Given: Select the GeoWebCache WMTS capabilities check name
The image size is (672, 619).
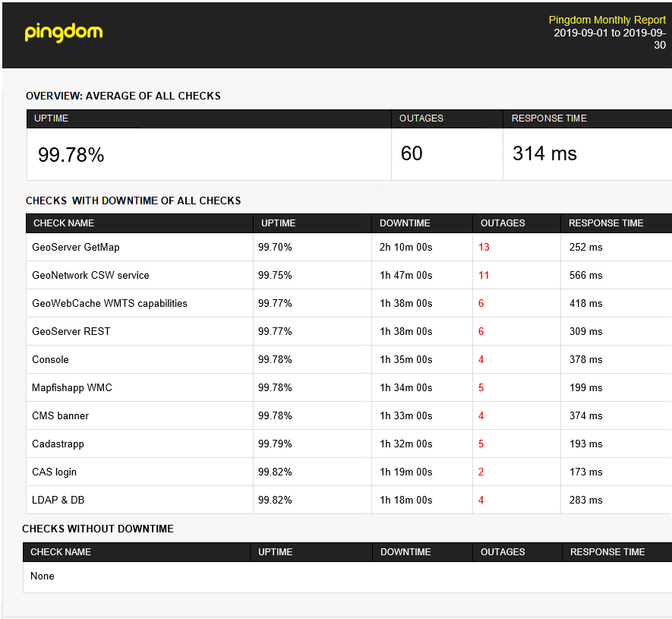Looking at the screenshot, I should coord(109,303).
